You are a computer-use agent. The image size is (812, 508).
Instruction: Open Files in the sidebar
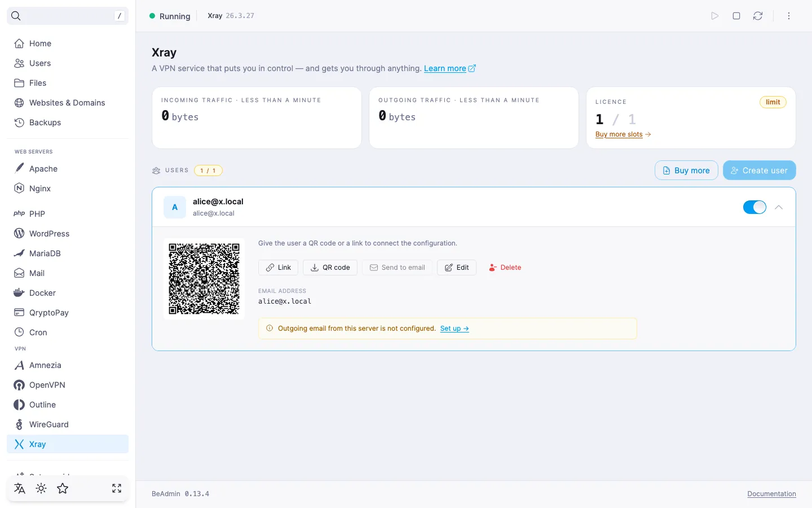pos(68,83)
